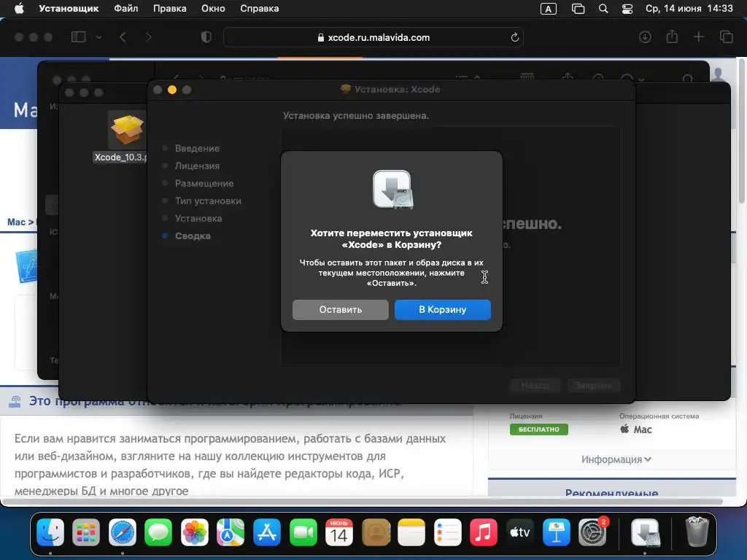Select the Xcode_10.3 package file icon
The image size is (747, 560).
tap(127, 130)
